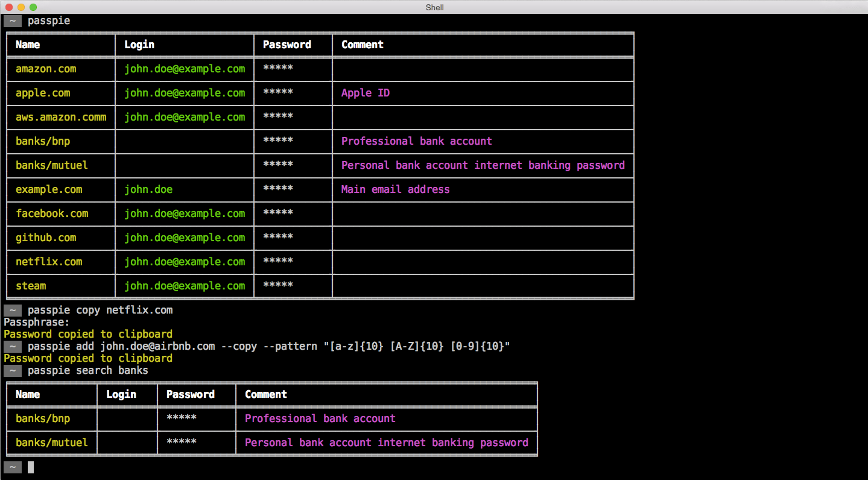Click the john.doe login for example.com
The width and height of the screenshot is (868, 480).
pos(148,189)
